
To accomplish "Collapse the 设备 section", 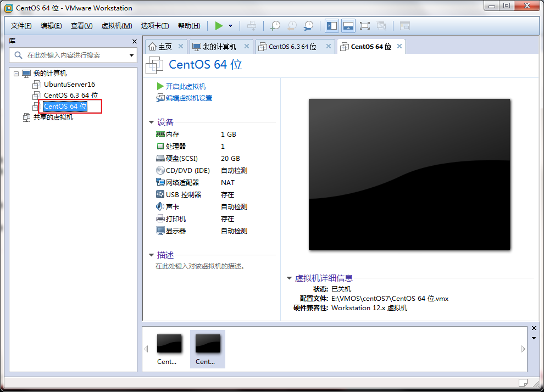I will click(x=151, y=122).
